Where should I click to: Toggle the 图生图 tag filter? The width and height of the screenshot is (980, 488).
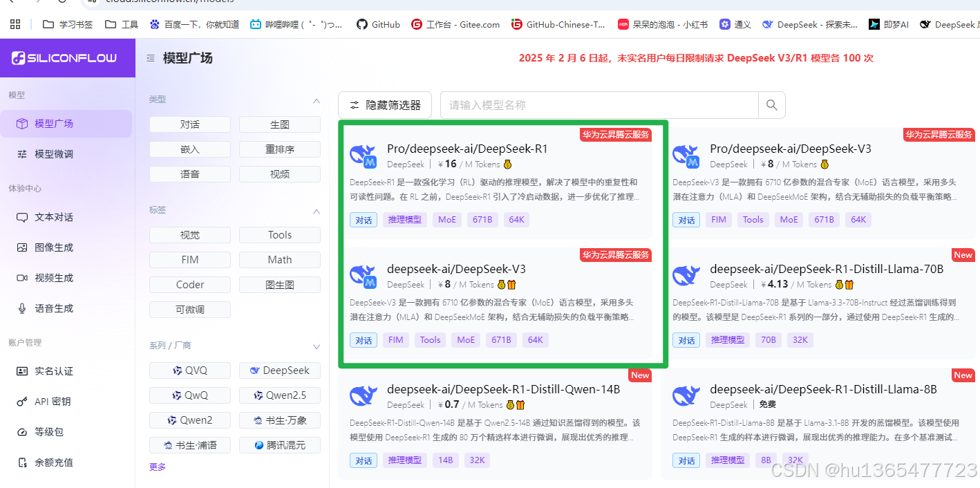click(280, 285)
